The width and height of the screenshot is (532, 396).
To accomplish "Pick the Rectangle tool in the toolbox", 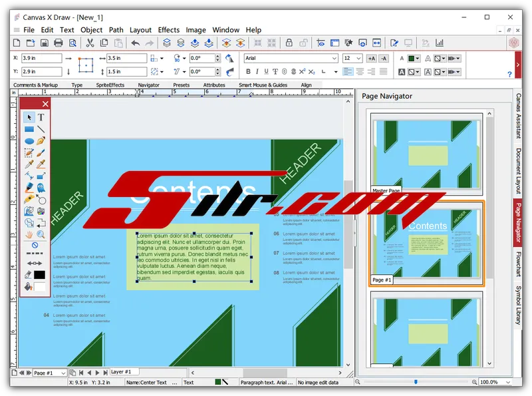I will (29, 129).
